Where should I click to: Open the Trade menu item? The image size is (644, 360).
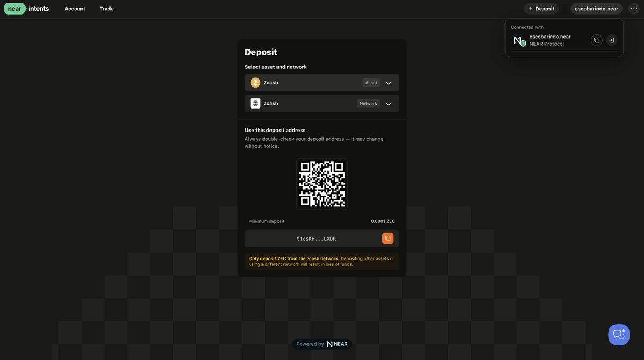pyautogui.click(x=106, y=9)
